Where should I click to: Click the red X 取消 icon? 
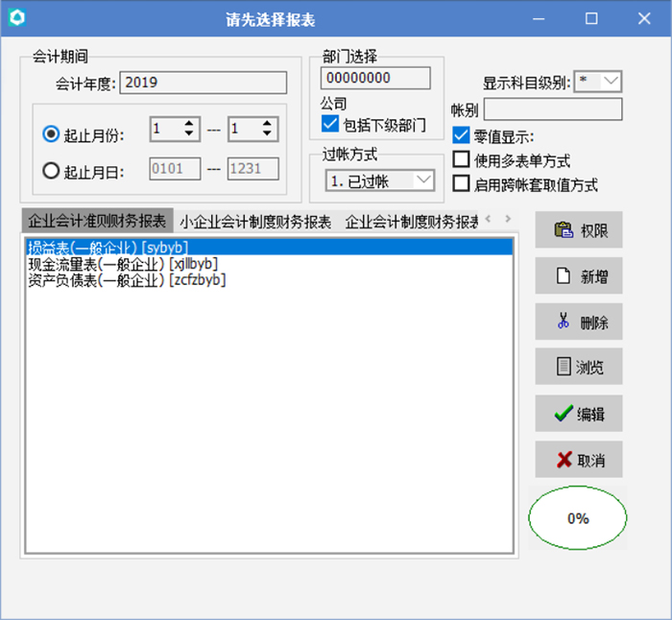pyautogui.click(x=564, y=460)
